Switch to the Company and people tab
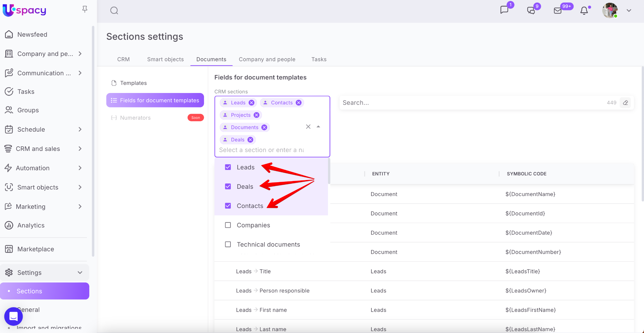This screenshot has height=333, width=644. coord(267,59)
